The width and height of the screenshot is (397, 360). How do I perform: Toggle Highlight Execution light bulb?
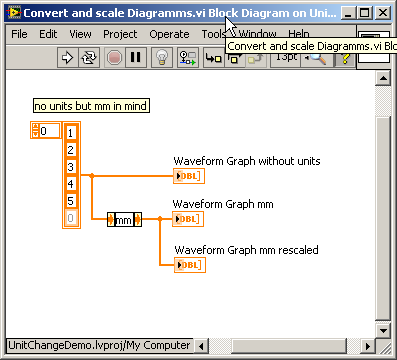click(x=162, y=58)
